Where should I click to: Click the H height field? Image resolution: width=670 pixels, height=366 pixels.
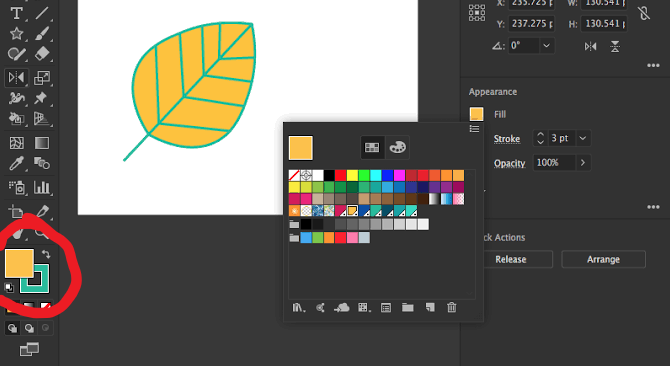point(604,23)
